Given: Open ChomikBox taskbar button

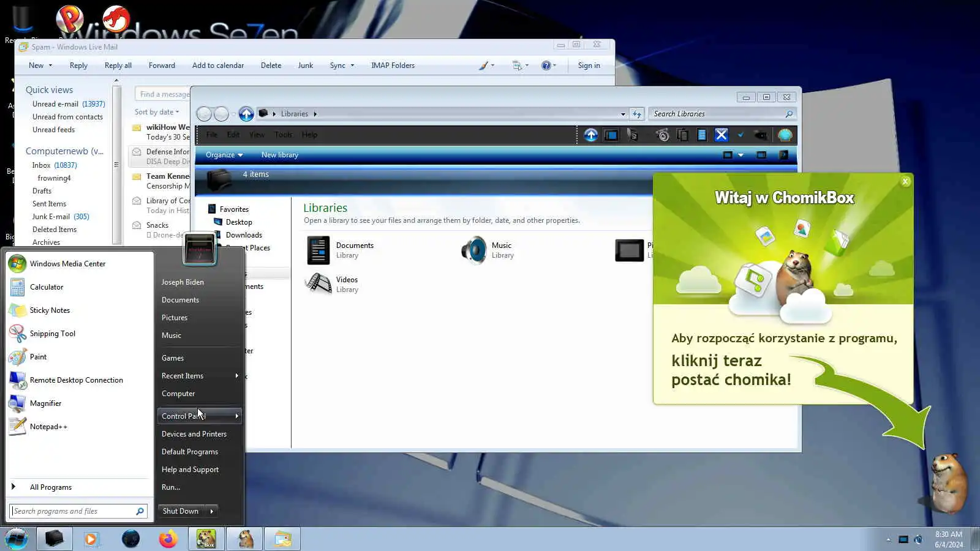Looking at the screenshot, I should (206, 539).
